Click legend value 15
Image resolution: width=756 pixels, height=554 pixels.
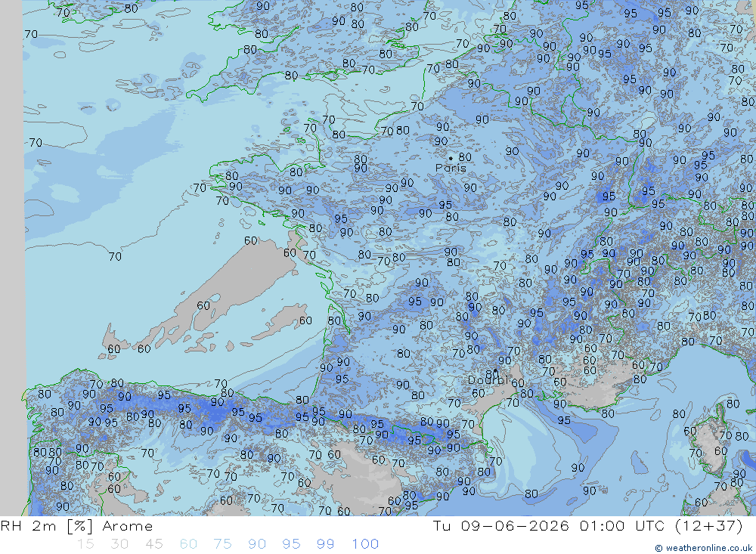tap(85, 544)
